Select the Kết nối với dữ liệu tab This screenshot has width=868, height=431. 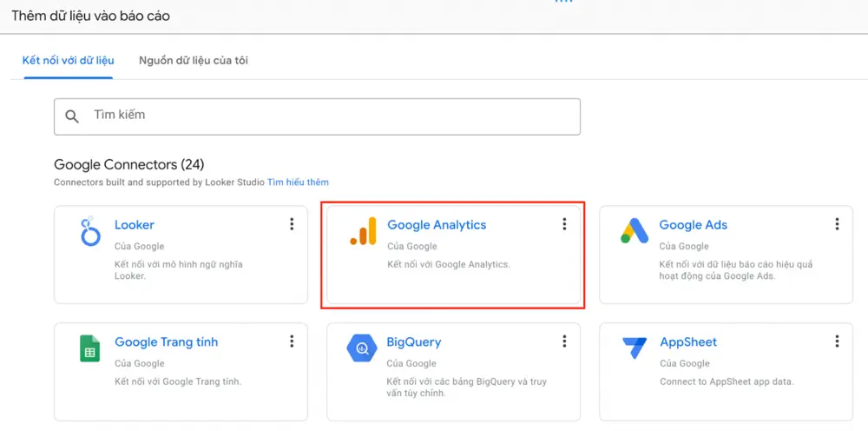click(x=68, y=61)
